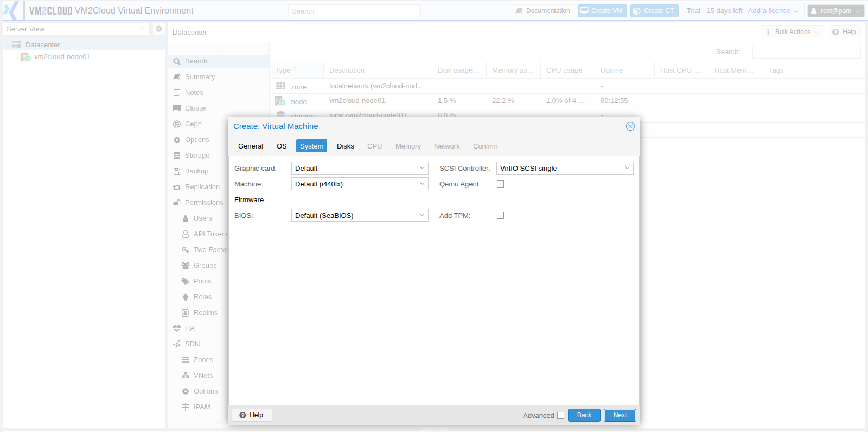Go back to the OS tab
Viewport: 868px width, 432px height.
[x=282, y=146]
